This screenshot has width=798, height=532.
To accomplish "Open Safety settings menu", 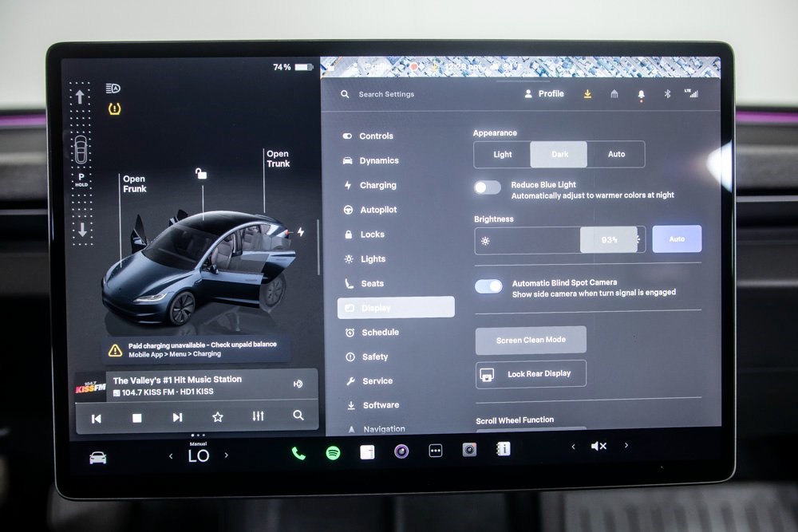I will [x=367, y=357].
